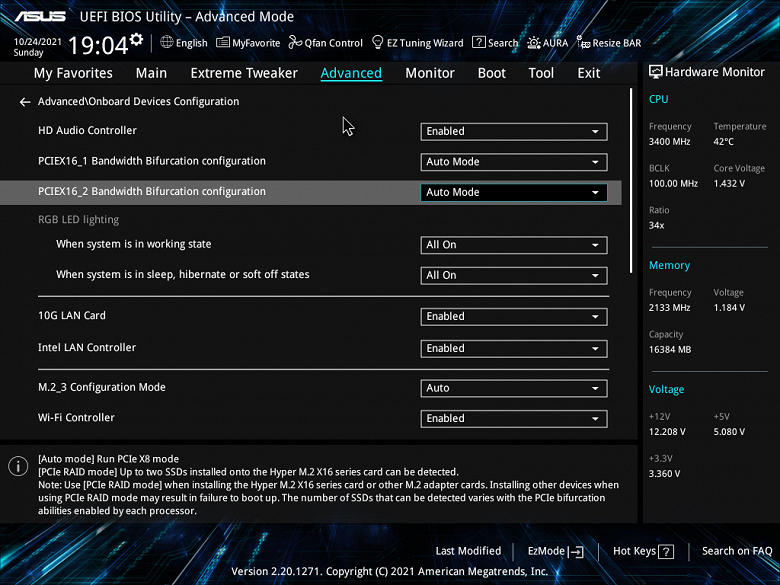Switch to the My Favorites tab
Viewport: 780px width, 585px height.
coord(73,73)
